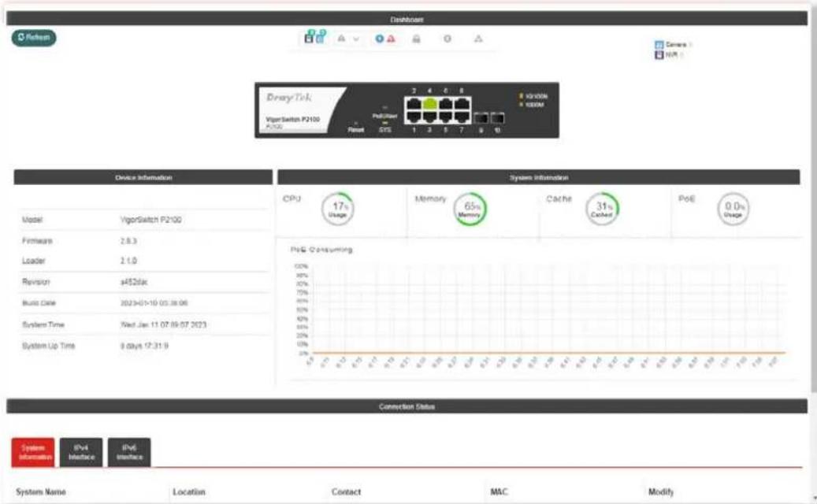Switch to the IPv6 Interface tab
This screenshot has width=817, height=504.
pos(129,452)
